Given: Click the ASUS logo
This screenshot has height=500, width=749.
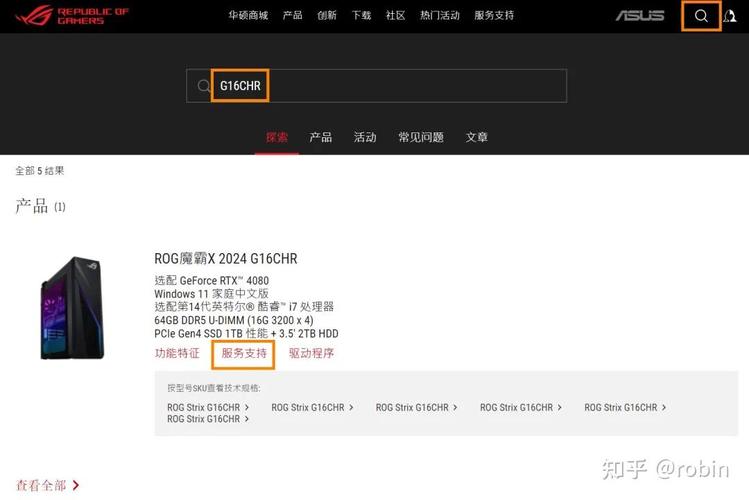Looking at the screenshot, I should [640, 16].
